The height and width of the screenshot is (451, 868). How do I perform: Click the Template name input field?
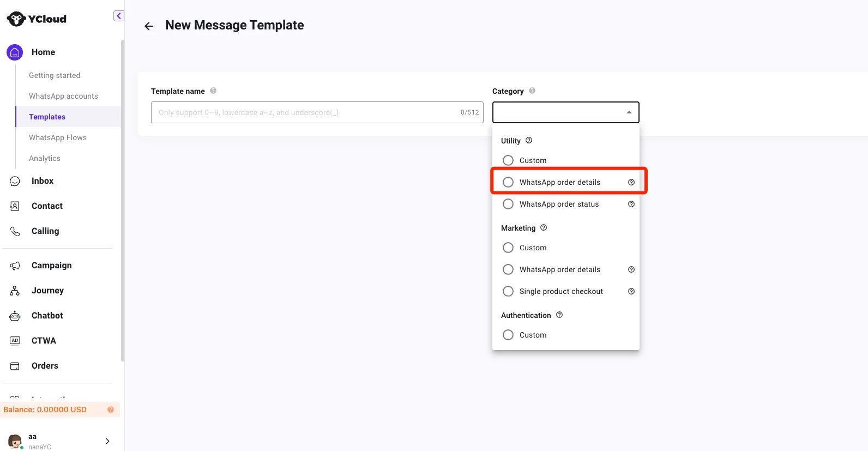[x=317, y=112]
